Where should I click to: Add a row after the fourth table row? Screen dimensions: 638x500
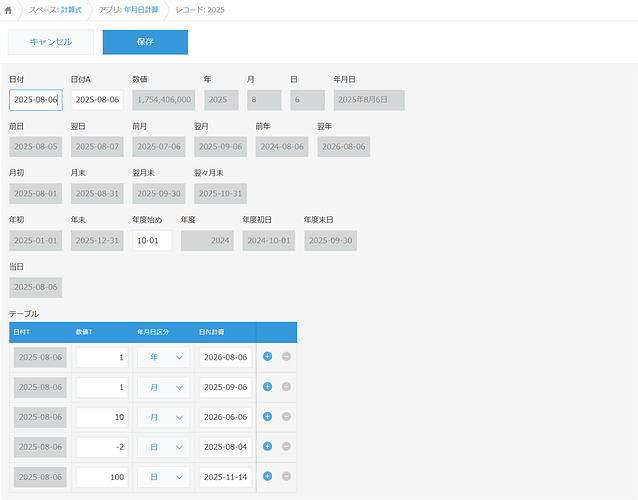267,447
